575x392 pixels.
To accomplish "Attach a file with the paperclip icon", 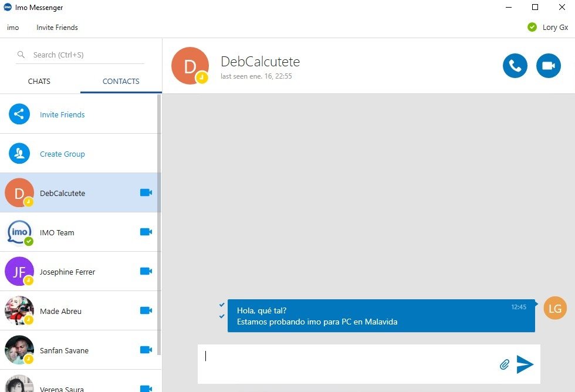I will pyautogui.click(x=505, y=364).
